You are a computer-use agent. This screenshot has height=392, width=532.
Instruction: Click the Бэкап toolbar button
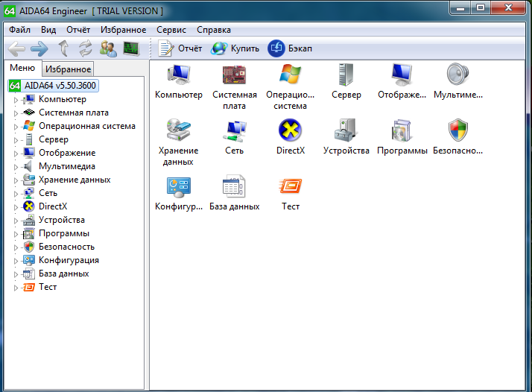(x=290, y=48)
